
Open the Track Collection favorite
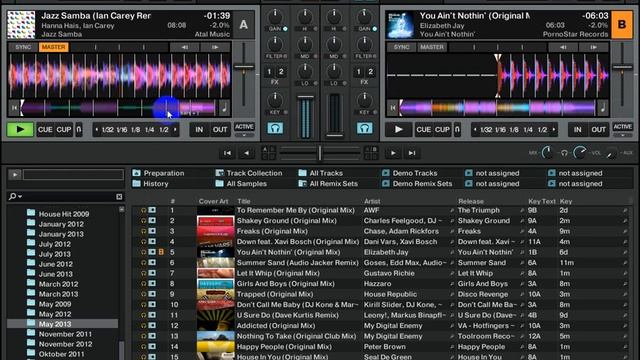249,173
